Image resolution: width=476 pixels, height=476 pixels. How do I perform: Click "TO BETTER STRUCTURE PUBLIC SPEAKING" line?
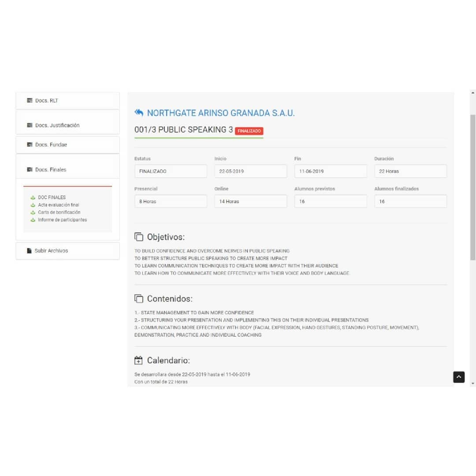point(211,258)
